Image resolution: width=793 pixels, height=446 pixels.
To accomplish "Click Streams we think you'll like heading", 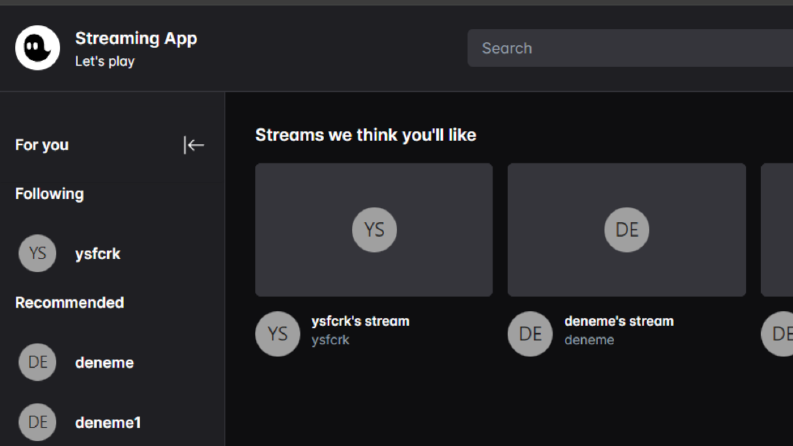I will click(x=366, y=135).
